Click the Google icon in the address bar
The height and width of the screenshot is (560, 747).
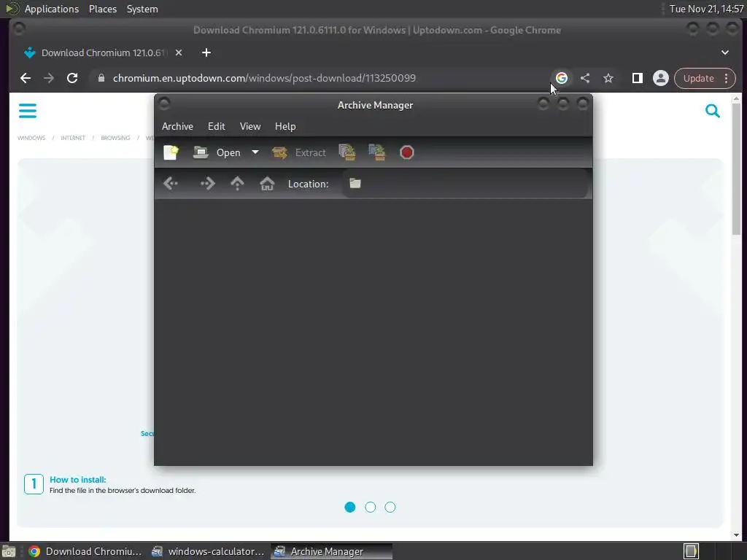click(562, 78)
